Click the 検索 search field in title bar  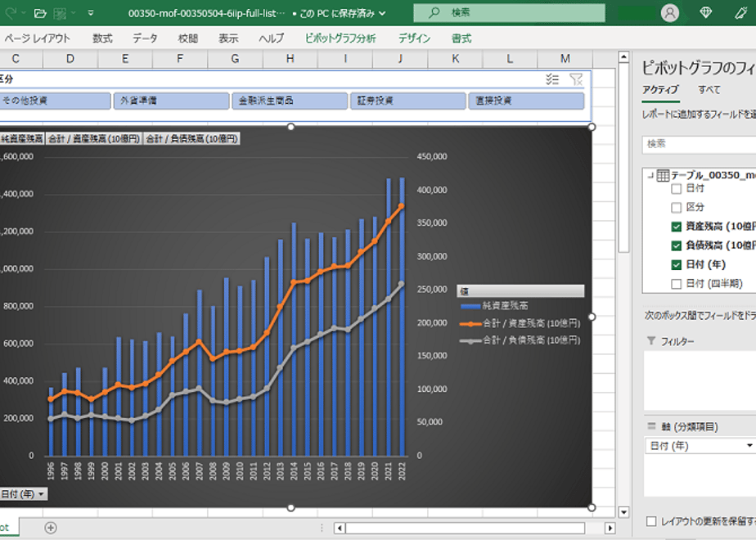point(509,12)
